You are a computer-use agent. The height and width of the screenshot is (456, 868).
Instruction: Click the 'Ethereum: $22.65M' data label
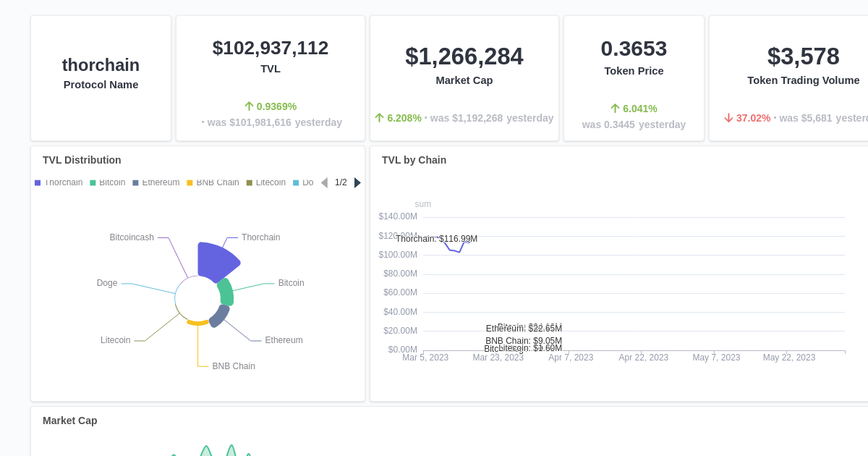pos(524,329)
